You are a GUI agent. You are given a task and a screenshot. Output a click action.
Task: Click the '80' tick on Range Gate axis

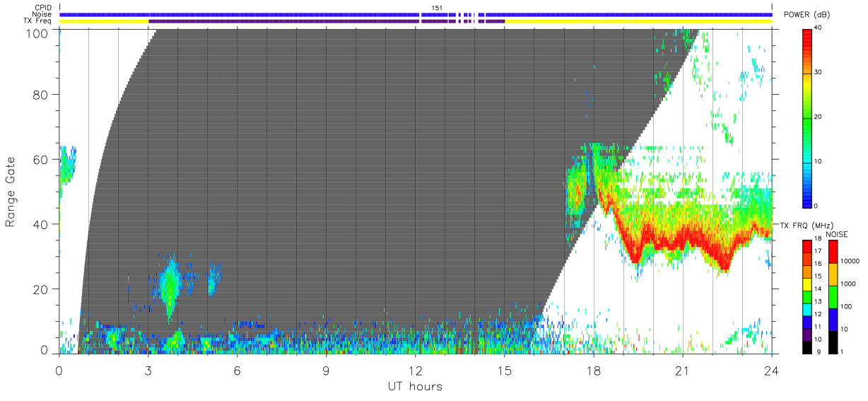point(40,95)
